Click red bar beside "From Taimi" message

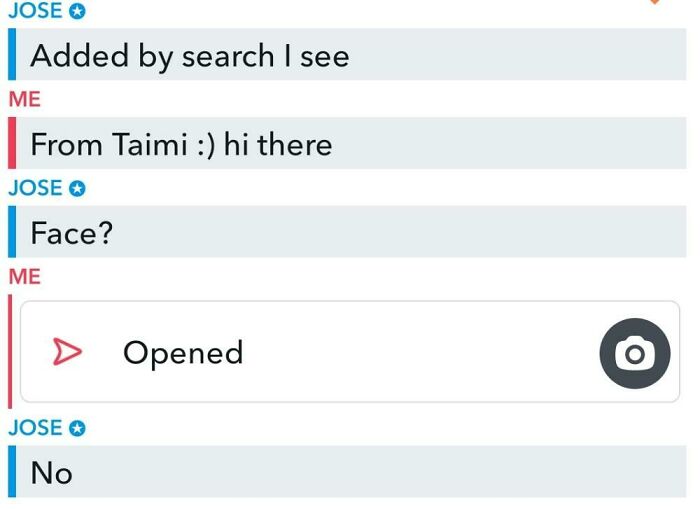pos(12,144)
